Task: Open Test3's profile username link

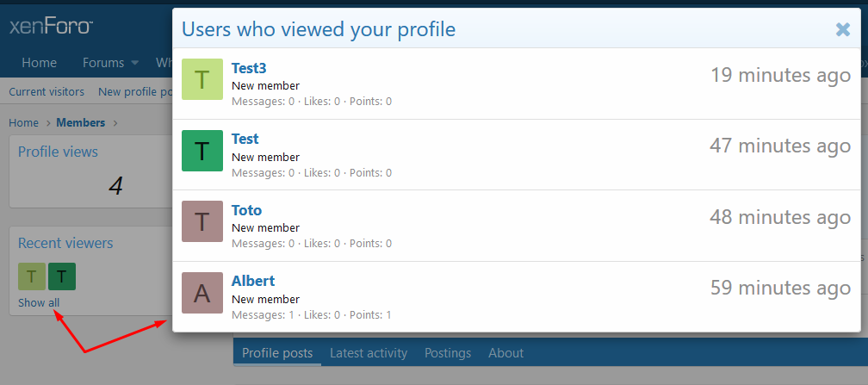Action: coord(249,67)
